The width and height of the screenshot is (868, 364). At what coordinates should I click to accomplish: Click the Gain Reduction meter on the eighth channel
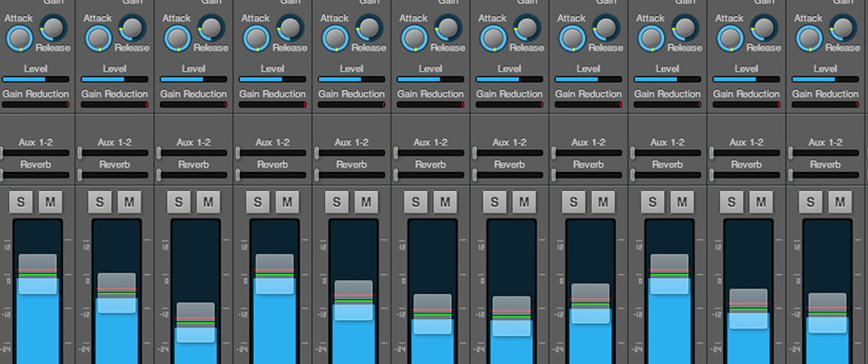588,104
